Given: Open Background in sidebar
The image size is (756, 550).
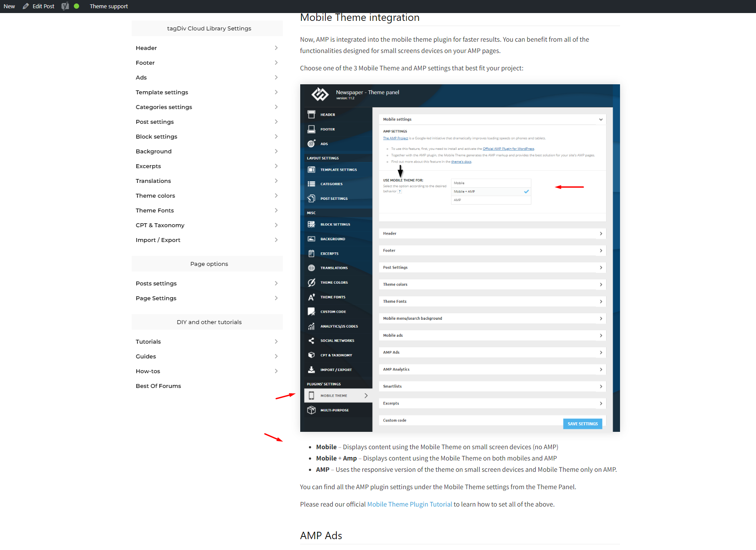Looking at the screenshot, I should pyautogui.click(x=153, y=151).
